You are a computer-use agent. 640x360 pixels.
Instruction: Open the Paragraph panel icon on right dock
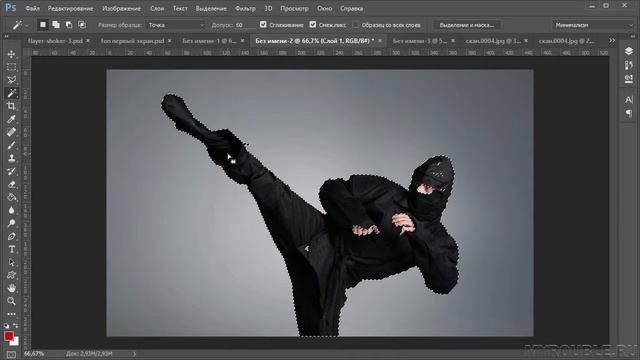click(629, 113)
